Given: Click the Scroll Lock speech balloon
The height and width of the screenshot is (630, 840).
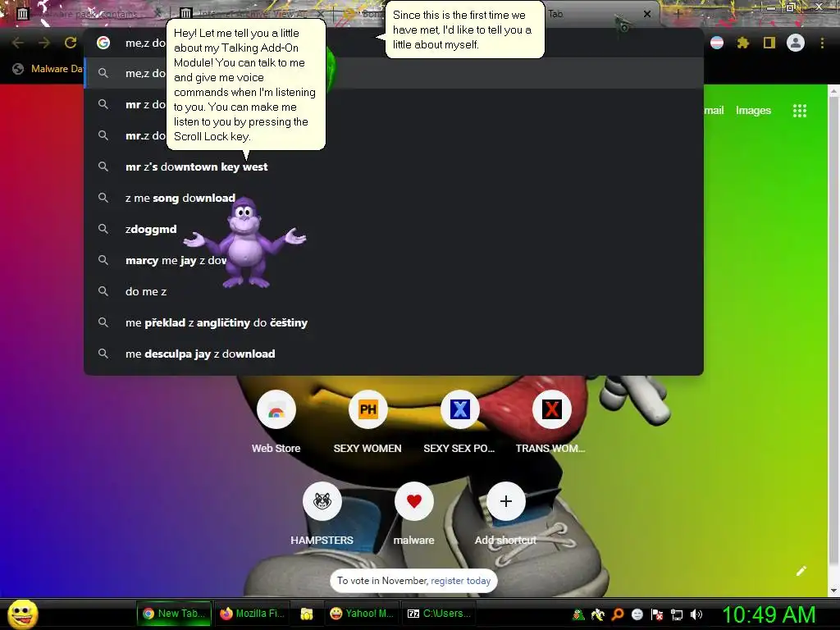Looking at the screenshot, I should pos(246,84).
